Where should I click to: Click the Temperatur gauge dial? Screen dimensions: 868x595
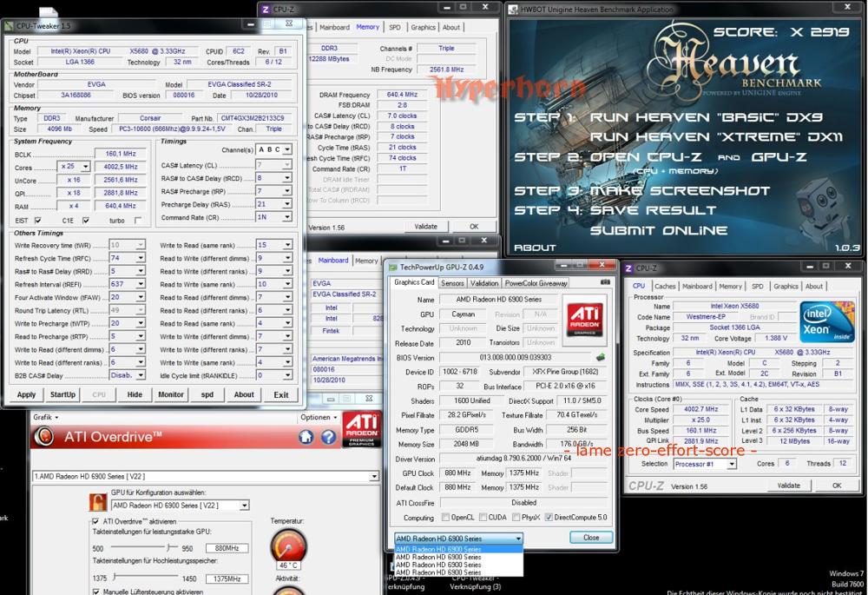(x=288, y=547)
